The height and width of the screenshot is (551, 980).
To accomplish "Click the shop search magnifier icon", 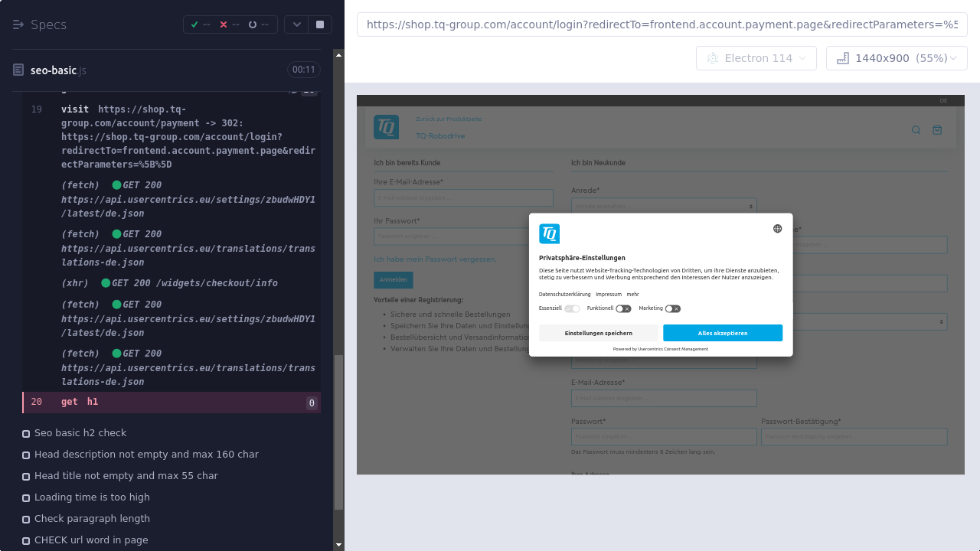I will pos(916,130).
